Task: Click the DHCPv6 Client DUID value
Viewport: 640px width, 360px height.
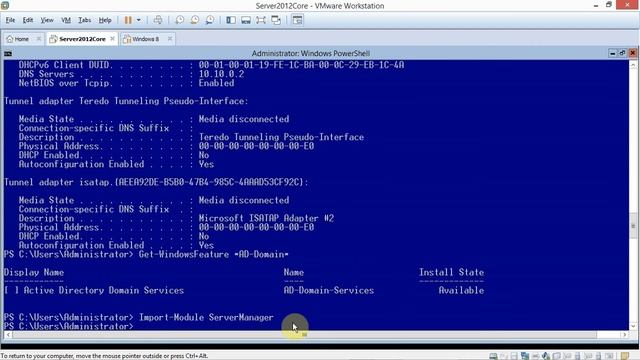Action: pyautogui.click(x=301, y=65)
